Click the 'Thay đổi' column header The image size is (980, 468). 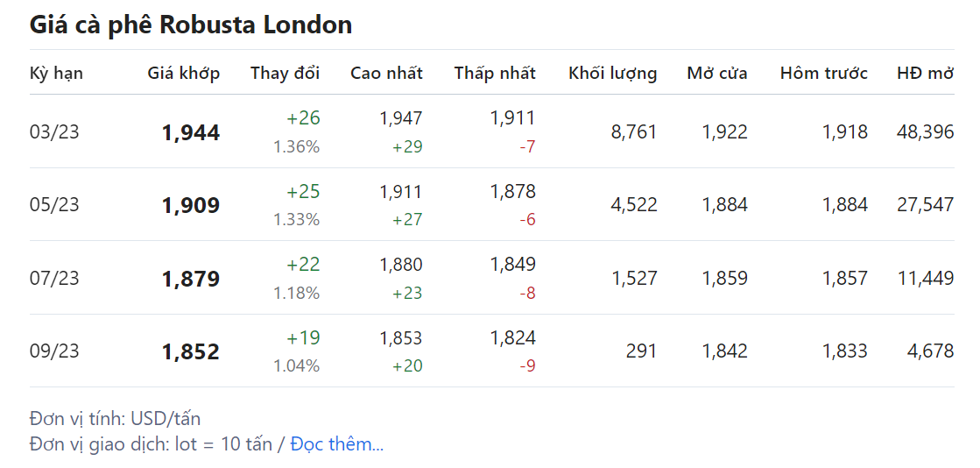[285, 74]
